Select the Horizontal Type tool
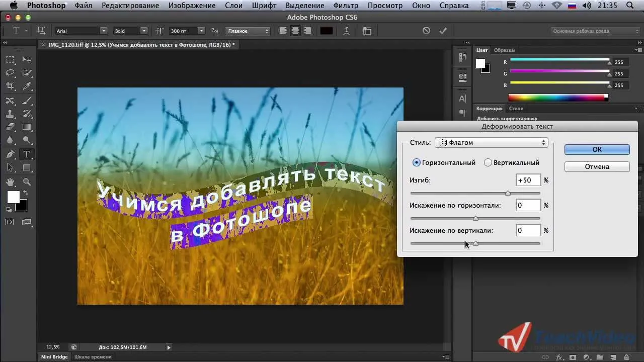644x362 pixels. coord(27,154)
